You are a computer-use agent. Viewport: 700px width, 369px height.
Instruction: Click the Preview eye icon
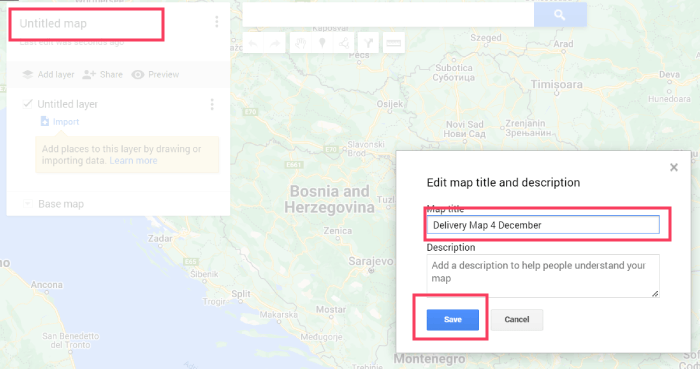pyautogui.click(x=138, y=75)
